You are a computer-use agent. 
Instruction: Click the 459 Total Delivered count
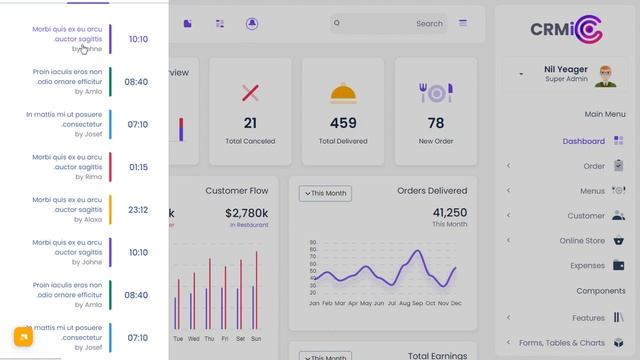[343, 123]
